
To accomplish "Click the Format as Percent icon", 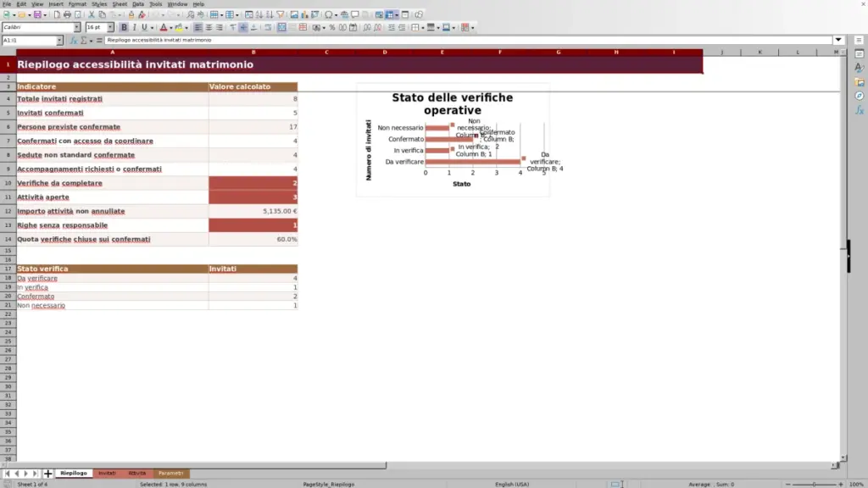I will point(332,28).
